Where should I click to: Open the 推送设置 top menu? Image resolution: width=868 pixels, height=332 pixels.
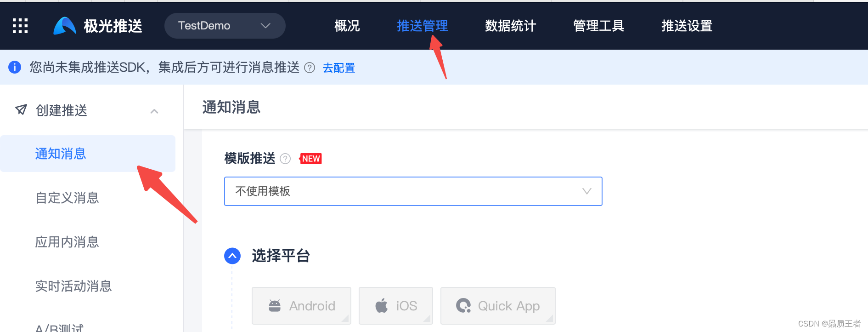(687, 26)
